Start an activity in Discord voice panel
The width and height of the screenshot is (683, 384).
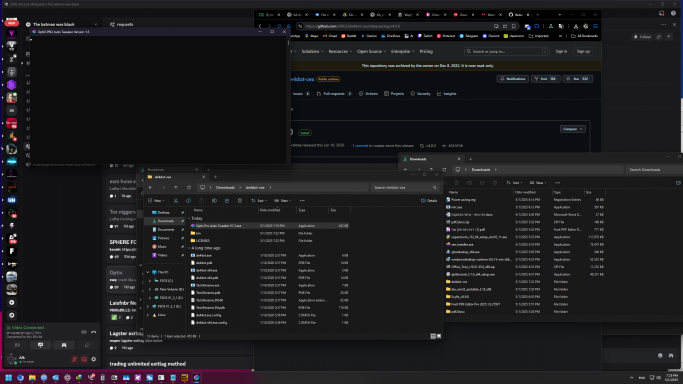click(64, 345)
